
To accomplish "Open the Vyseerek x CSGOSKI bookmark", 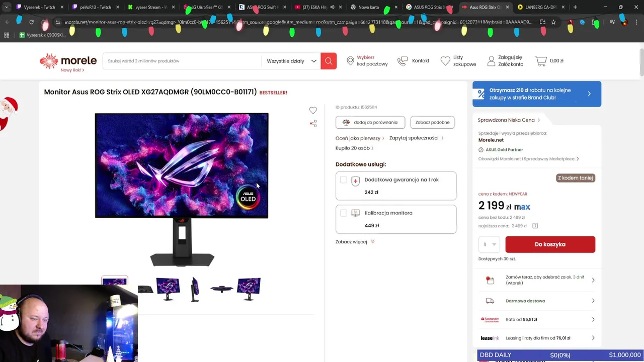I will [x=43, y=35].
